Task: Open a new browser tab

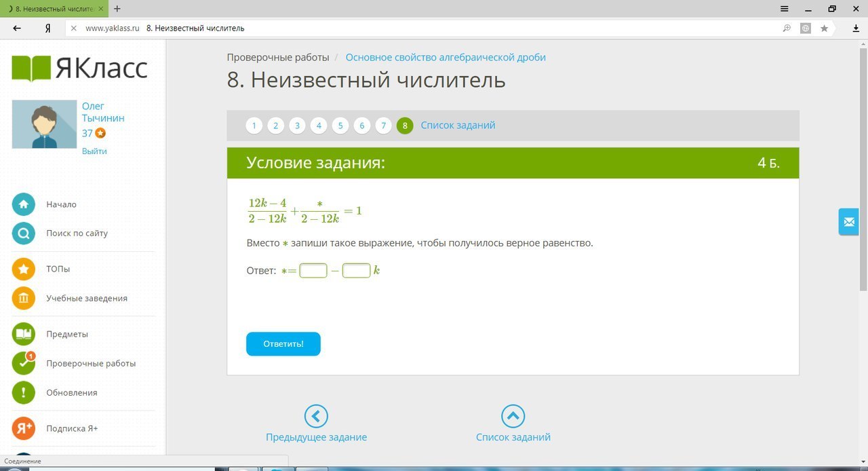Action: click(117, 9)
